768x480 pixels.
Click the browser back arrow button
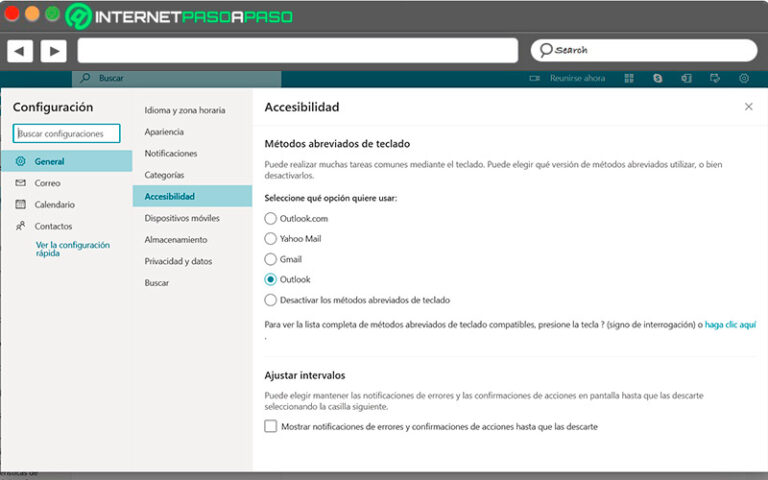tap(20, 51)
